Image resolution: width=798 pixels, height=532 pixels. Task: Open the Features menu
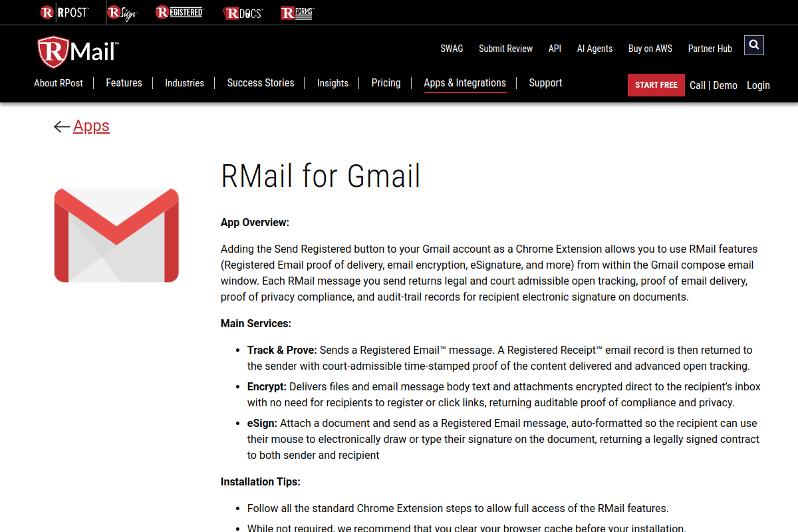point(124,83)
